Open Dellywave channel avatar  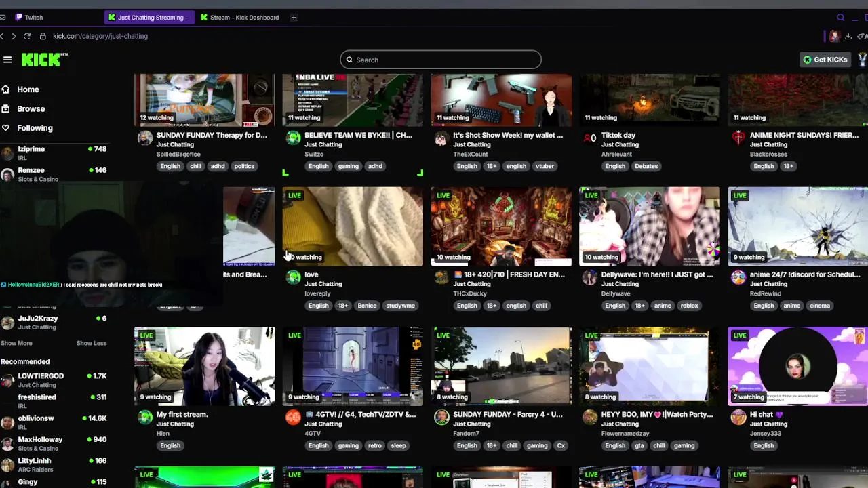[x=590, y=278]
